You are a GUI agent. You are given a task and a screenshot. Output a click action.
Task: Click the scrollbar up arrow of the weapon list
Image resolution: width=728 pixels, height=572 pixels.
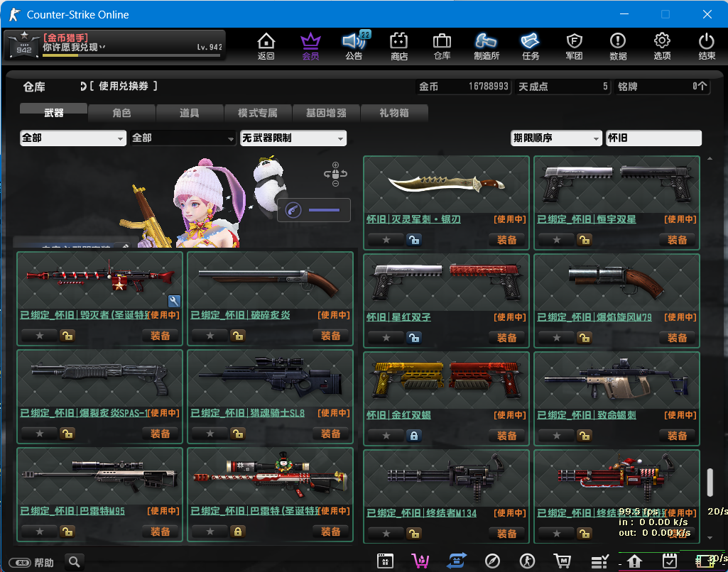[710, 159]
